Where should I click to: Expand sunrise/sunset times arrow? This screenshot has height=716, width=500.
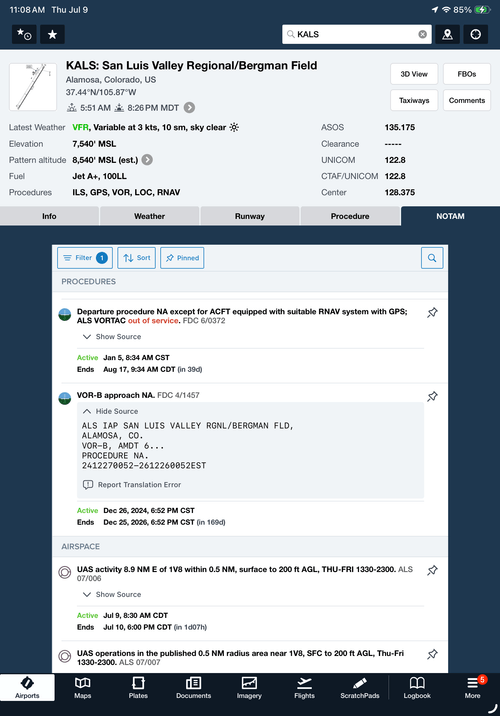(x=189, y=108)
